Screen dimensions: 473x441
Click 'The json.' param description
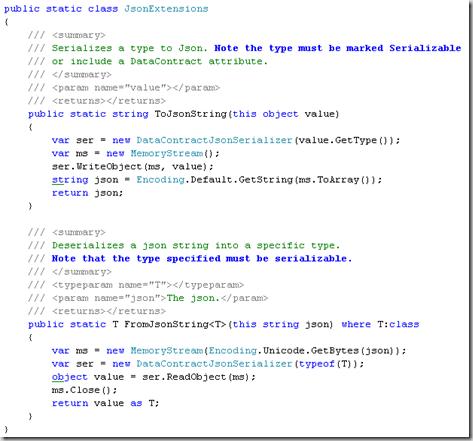[x=193, y=298]
